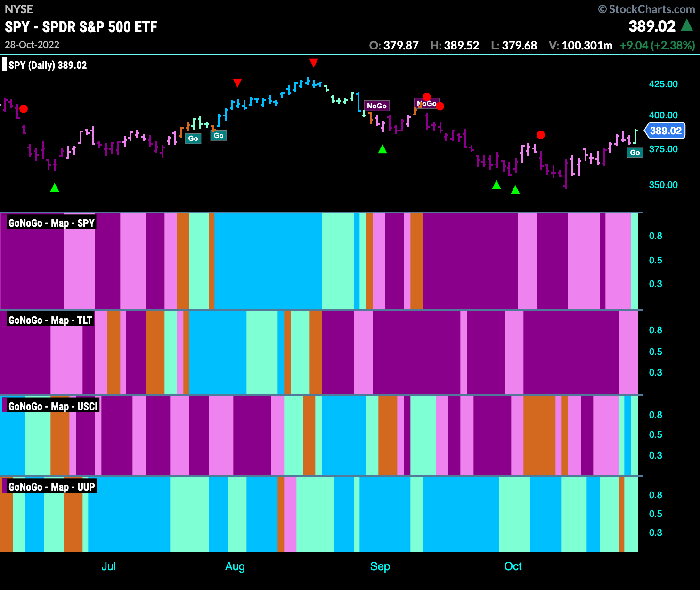Click the volume value V: 100.301m
The width and height of the screenshot is (700, 590).
581,46
